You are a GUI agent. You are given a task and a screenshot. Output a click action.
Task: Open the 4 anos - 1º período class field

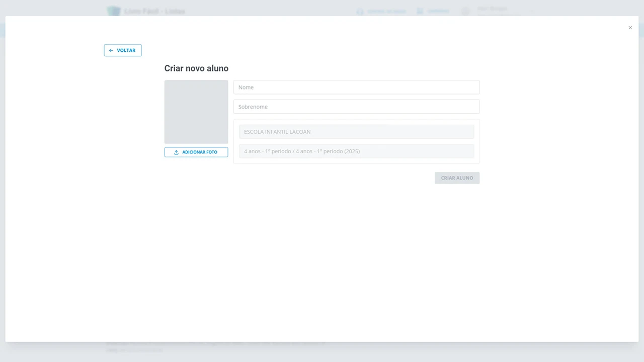[x=356, y=151]
